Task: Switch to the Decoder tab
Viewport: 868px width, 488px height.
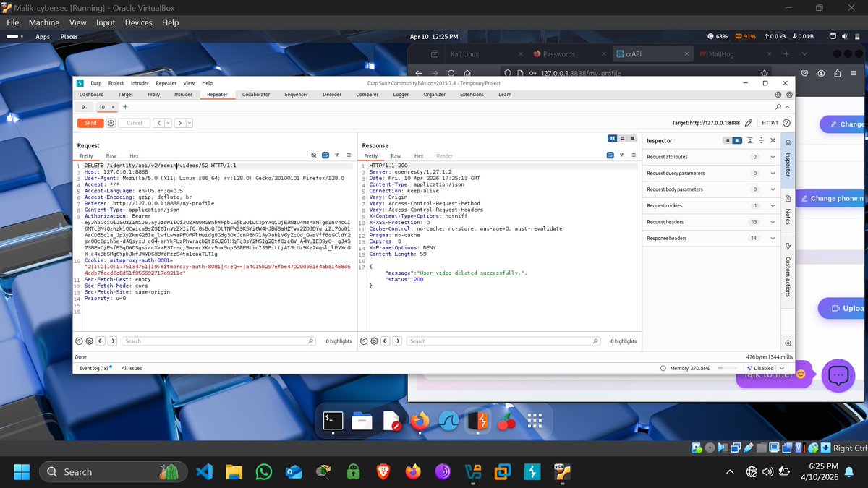Action: 332,94
